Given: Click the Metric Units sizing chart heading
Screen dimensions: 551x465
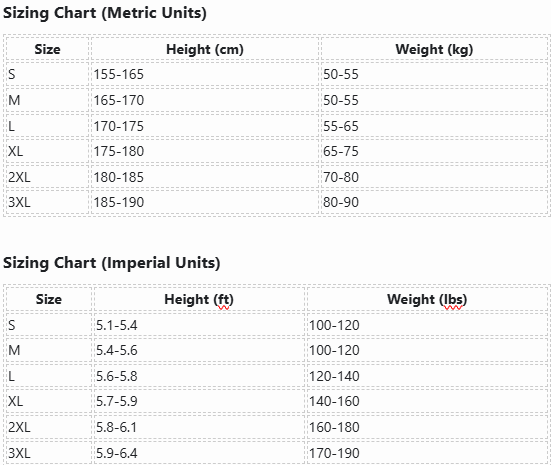Looking at the screenshot, I should point(105,13).
